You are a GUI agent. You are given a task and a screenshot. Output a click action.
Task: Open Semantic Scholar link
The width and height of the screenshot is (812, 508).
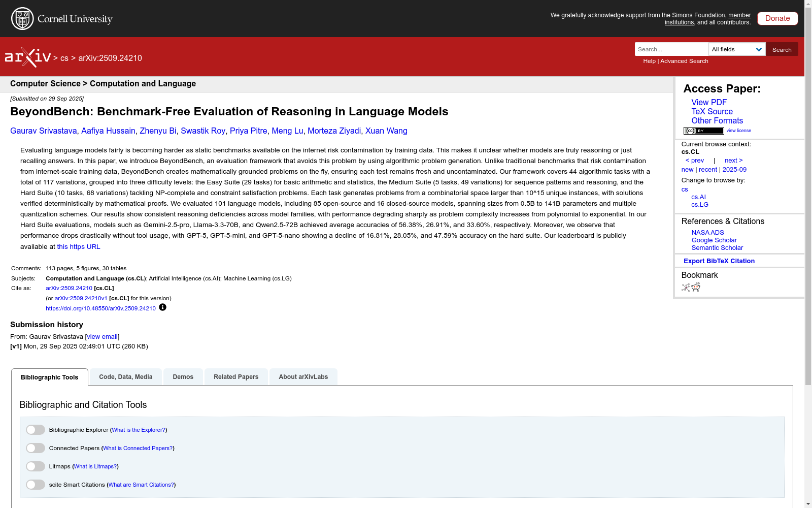[x=717, y=248]
